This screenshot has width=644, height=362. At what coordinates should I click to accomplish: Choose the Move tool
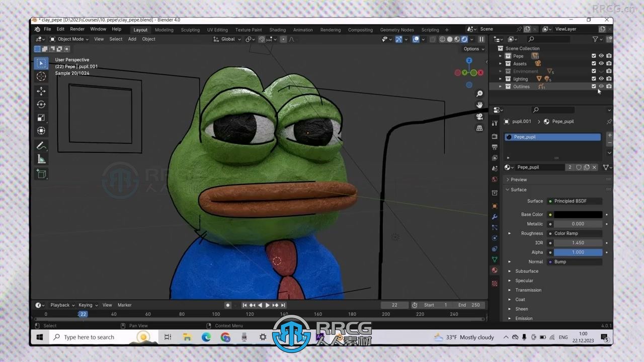41,91
